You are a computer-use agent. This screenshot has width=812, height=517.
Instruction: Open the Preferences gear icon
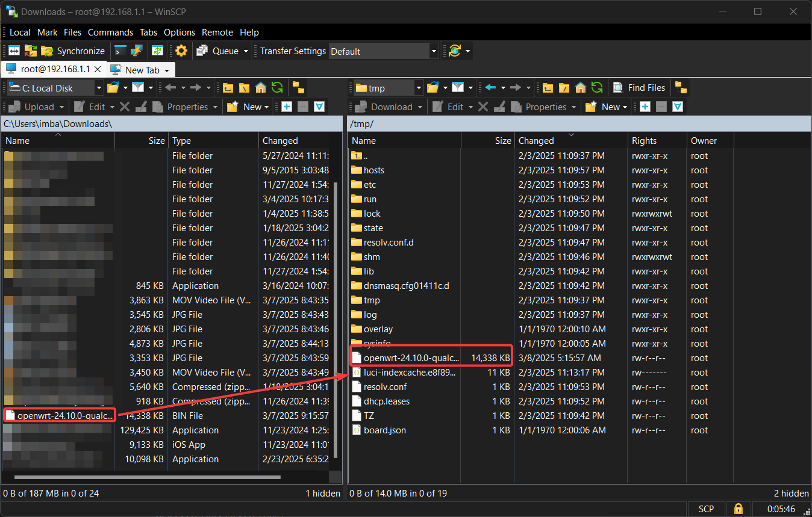[x=181, y=51]
